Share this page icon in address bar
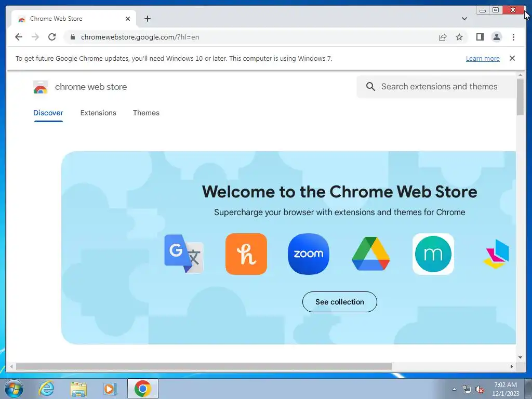 pyautogui.click(x=443, y=37)
